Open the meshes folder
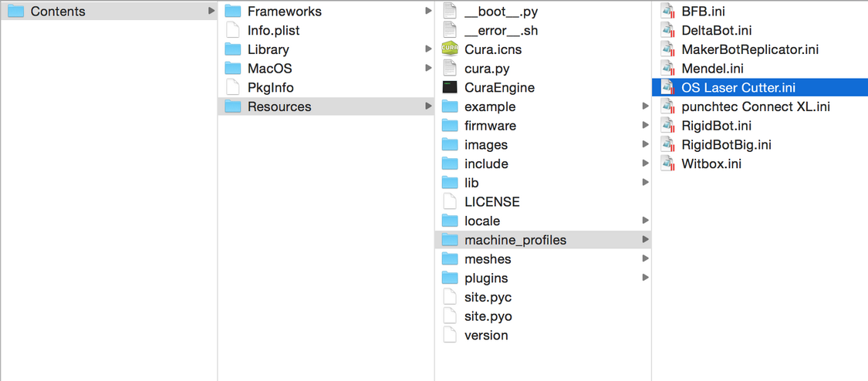The height and width of the screenshot is (381, 868). coord(487,259)
